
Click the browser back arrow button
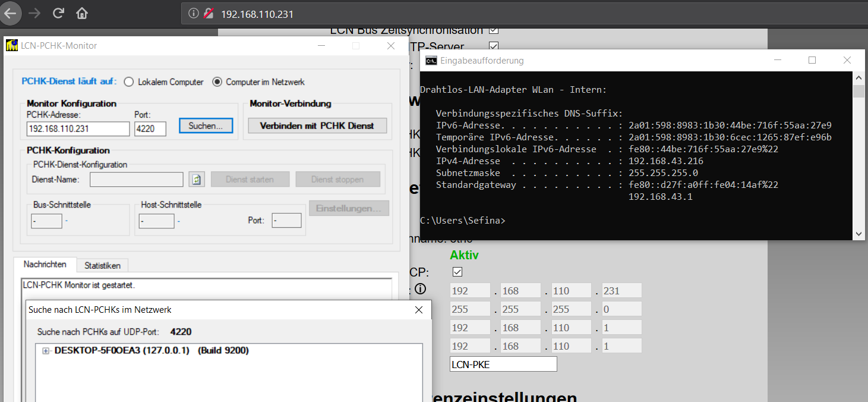[x=11, y=13]
